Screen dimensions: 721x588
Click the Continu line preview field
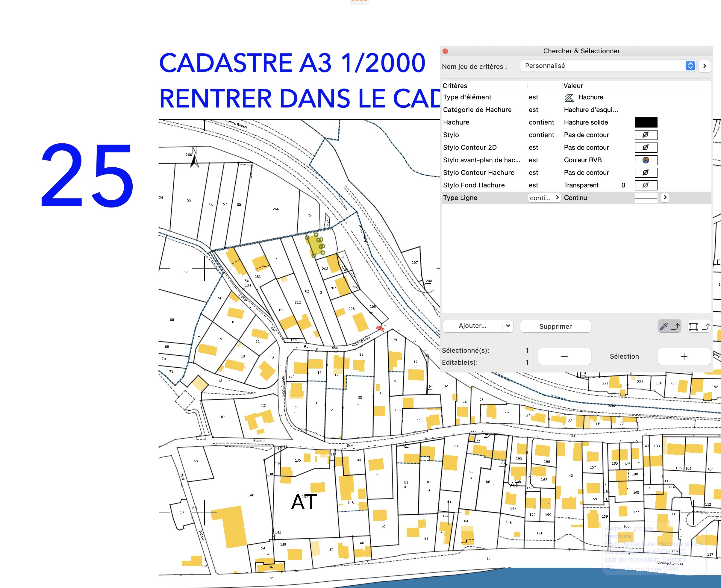point(646,198)
